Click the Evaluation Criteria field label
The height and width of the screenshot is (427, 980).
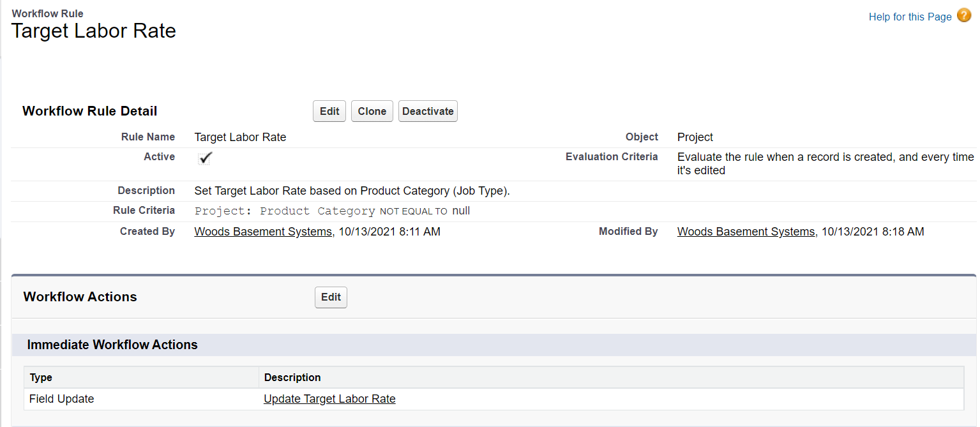point(612,157)
